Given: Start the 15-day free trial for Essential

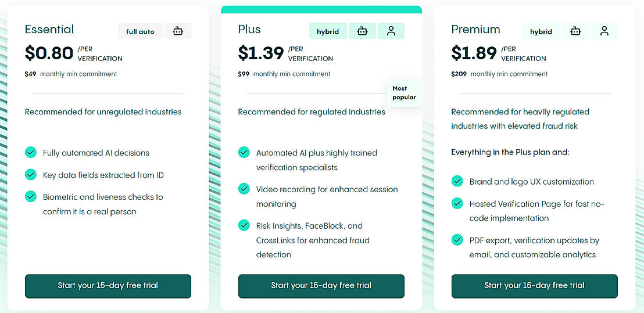Looking at the screenshot, I should coord(108,286).
